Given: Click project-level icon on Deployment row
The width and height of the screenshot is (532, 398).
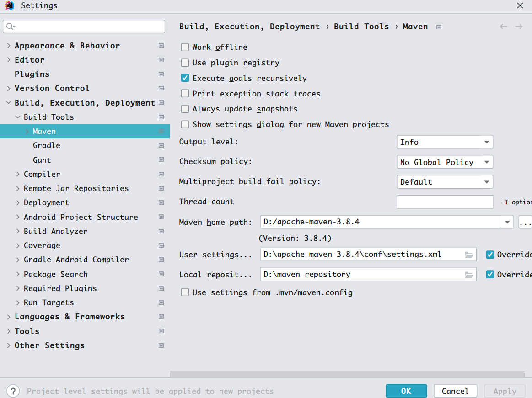Looking at the screenshot, I should pyautogui.click(x=161, y=202).
